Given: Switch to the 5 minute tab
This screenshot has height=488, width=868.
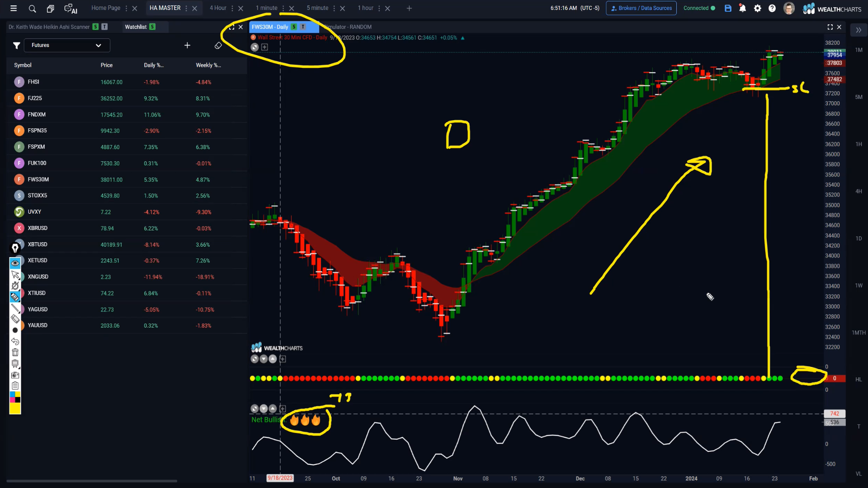Looking at the screenshot, I should 317,8.
